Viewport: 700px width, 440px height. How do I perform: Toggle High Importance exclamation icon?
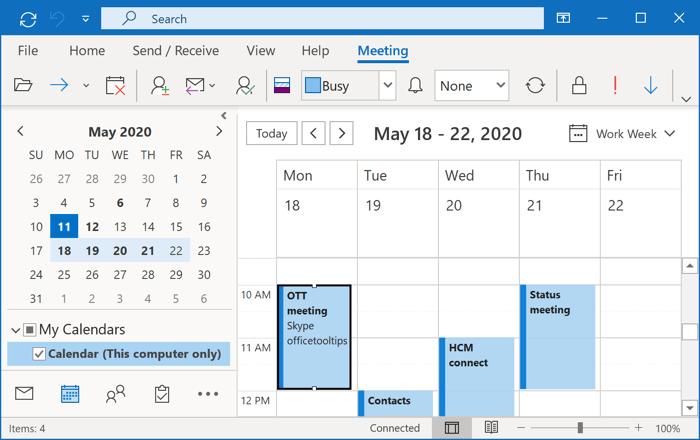click(x=615, y=85)
